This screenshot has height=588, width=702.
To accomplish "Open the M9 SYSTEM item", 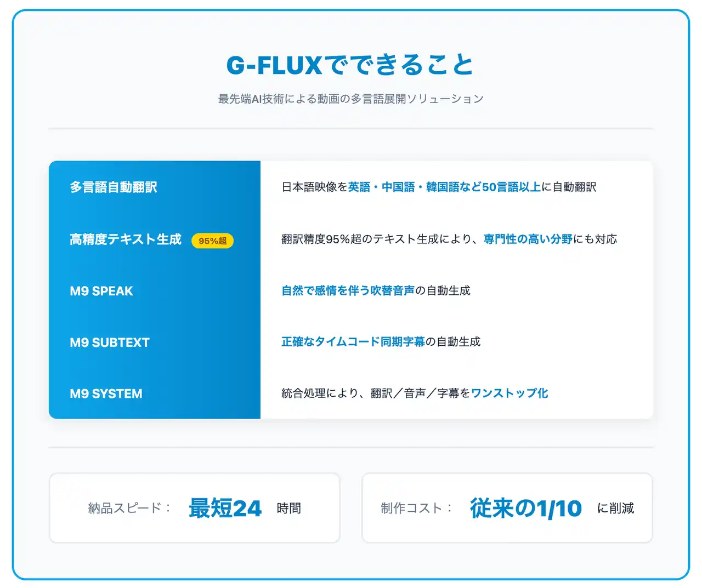I will coord(106,394).
